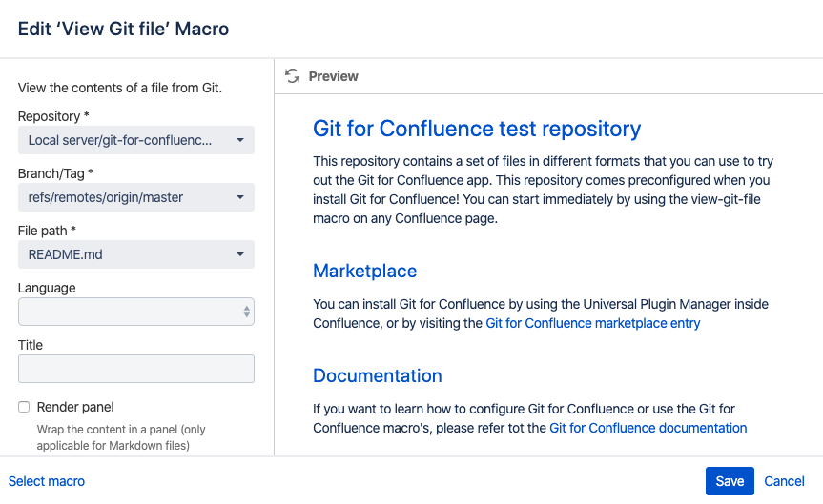Expand the Branch/Tag selector showing refs/remotes/origin/master
Image resolution: width=823 pixels, height=504 pixels.
135,197
